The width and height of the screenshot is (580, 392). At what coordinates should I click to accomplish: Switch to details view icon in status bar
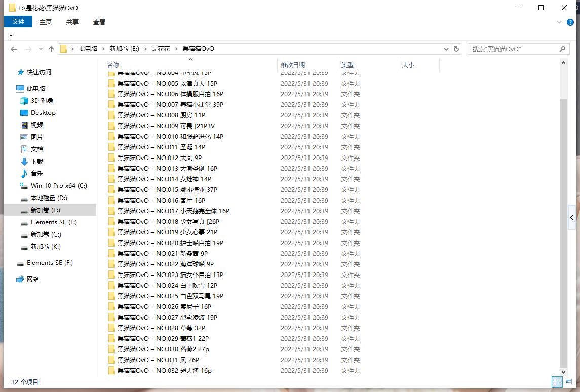point(557,382)
